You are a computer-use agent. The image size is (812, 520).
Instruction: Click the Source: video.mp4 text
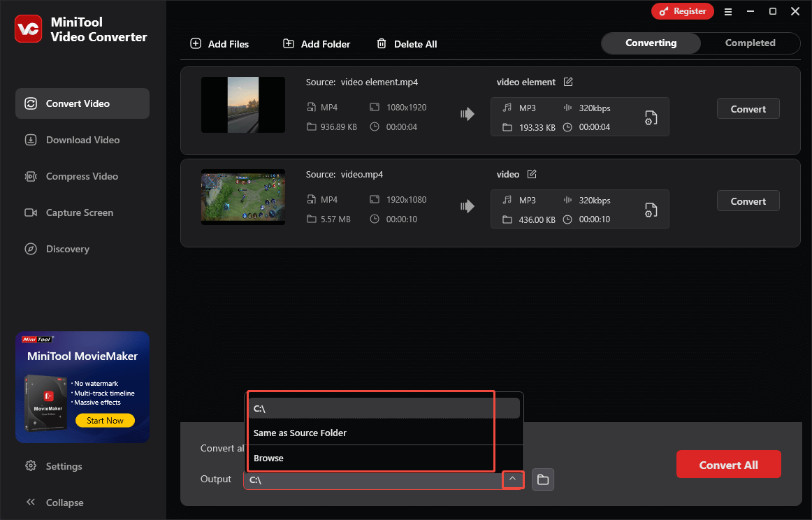coord(345,174)
